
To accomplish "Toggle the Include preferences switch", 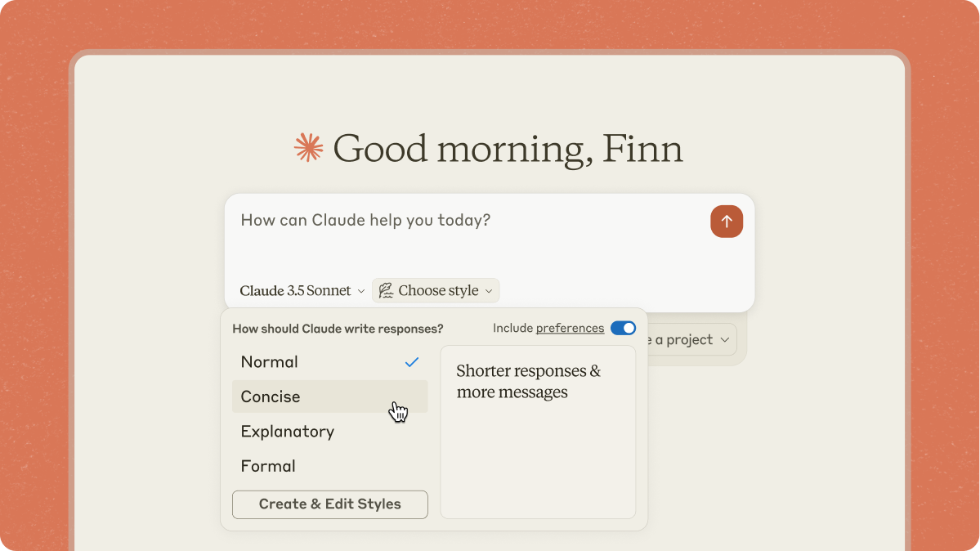I will coord(623,328).
